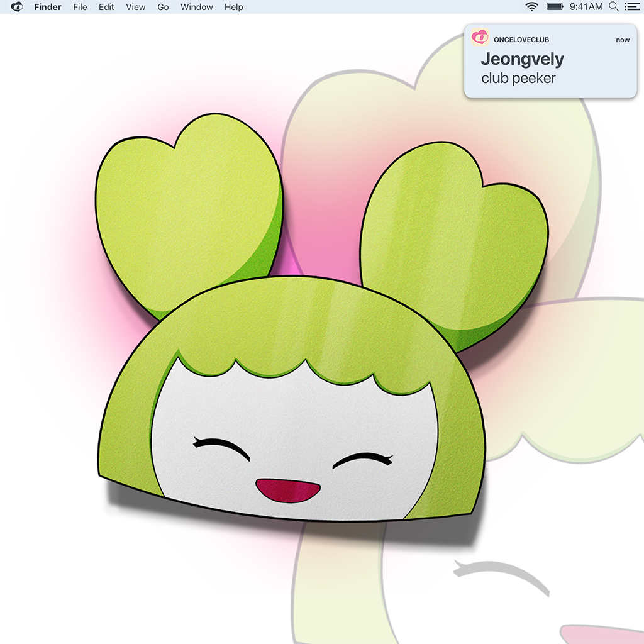Open the Go menu

pyautogui.click(x=163, y=7)
